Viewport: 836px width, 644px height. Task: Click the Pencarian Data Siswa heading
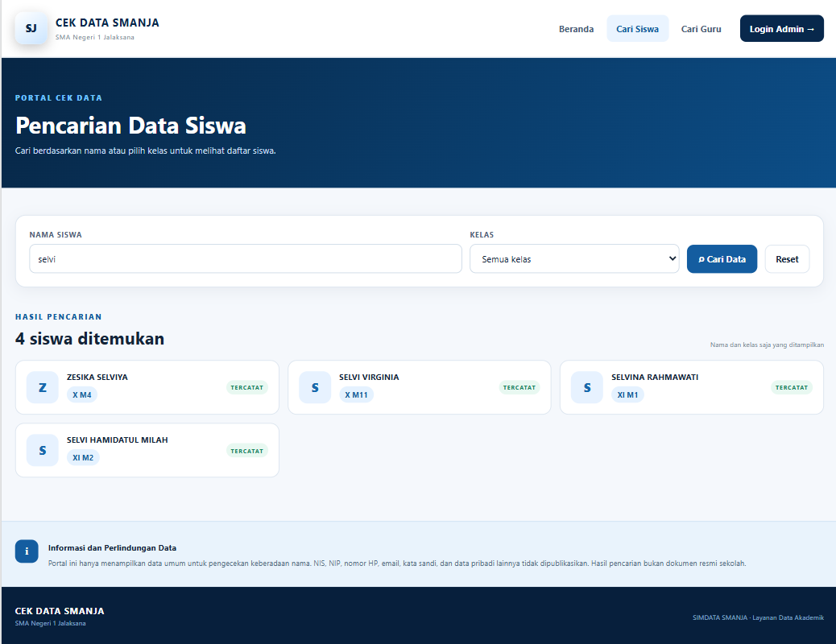[x=130, y=126]
